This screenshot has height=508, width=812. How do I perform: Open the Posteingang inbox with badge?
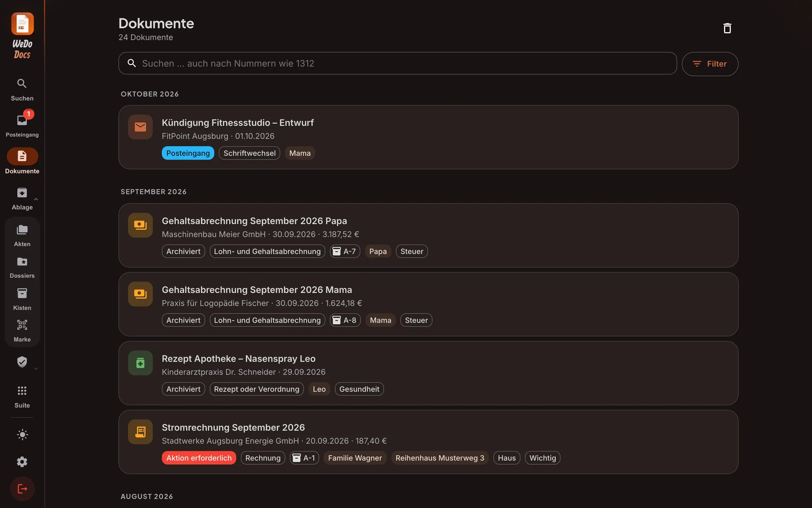click(x=22, y=124)
